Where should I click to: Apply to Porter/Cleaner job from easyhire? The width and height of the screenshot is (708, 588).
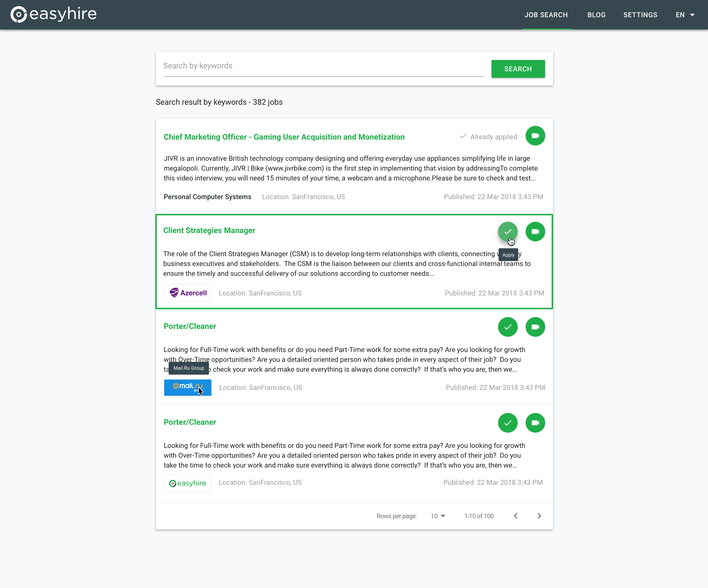[507, 423]
